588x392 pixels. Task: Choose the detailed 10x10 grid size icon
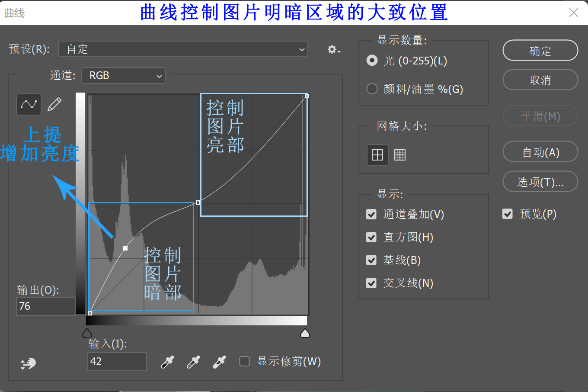click(x=400, y=155)
